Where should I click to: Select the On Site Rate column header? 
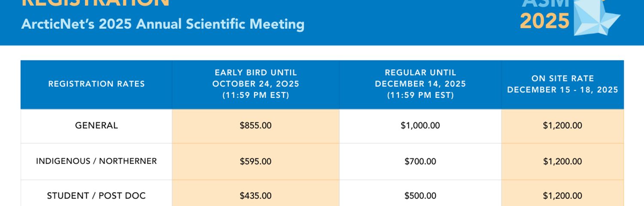(562, 84)
